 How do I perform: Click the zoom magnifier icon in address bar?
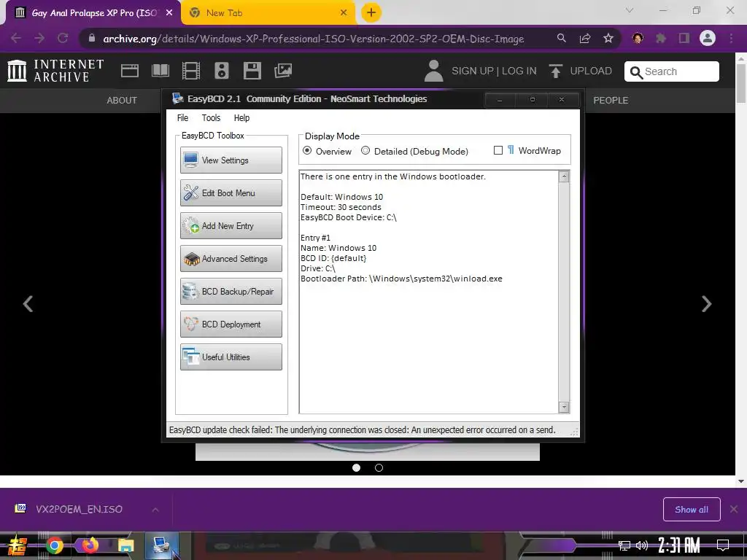(562, 38)
